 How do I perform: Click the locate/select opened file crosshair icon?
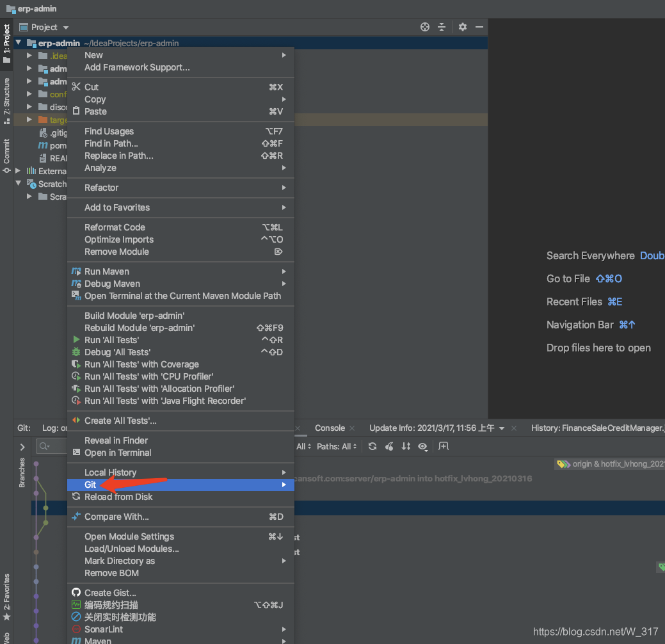[425, 27]
